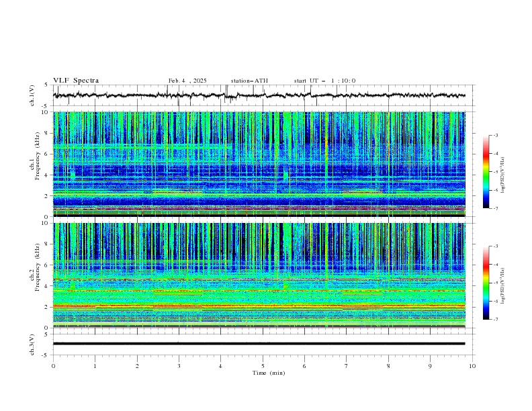Click ch.3(V) axis tick "-5"
Image resolution: width=532 pixels, height=411 pixels.
tap(46, 356)
